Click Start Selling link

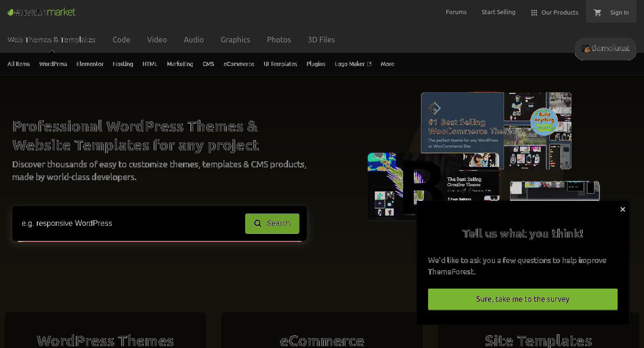[x=498, y=12]
